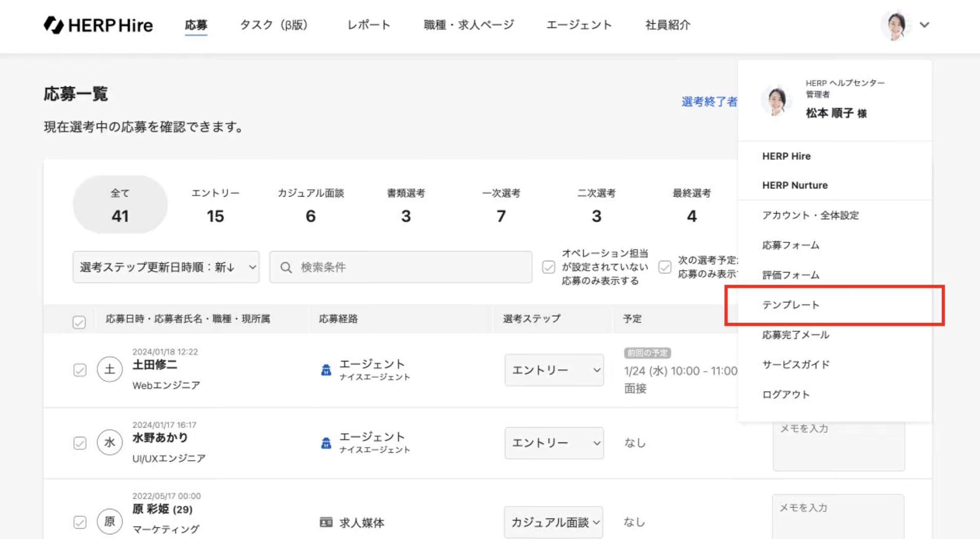Click the HERP Hire logo
The height and width of the screenshot is (539, 980).
[98, 25]
